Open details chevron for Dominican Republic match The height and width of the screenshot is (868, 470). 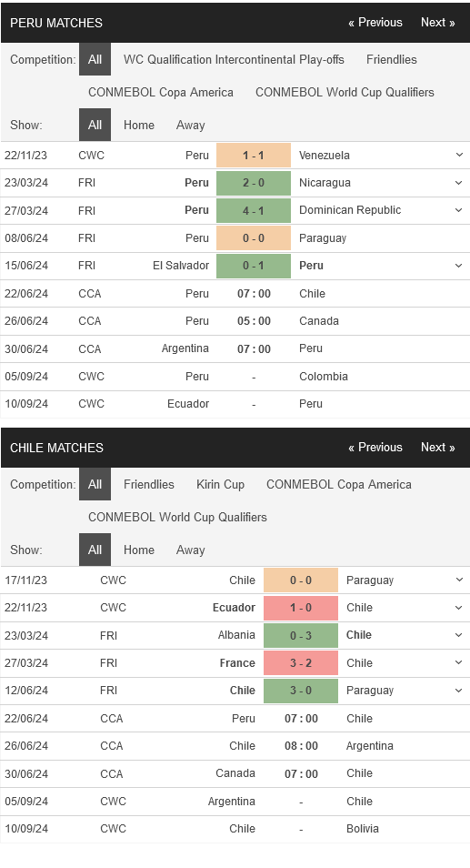pos(459,210)
